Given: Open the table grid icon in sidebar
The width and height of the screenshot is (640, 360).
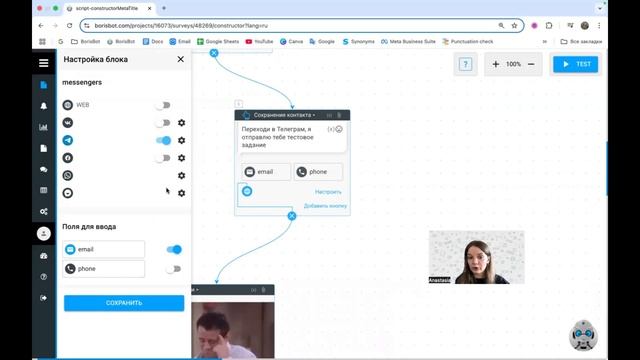Looking at the screenshot, I should pos(44,190).
